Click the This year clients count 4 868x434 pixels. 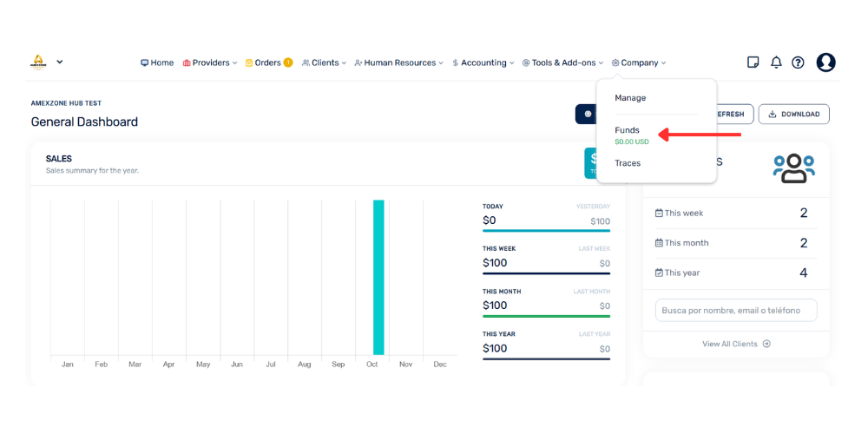point(804,273)
